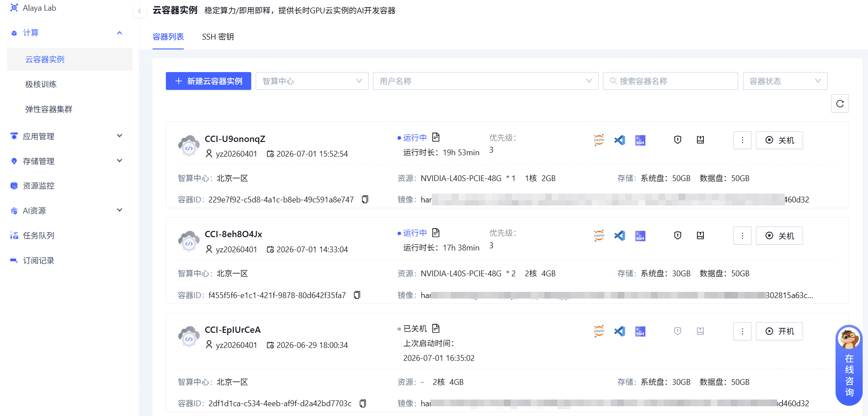The height and width of the screenshot is (416, 868).
Task: Shut down CCI-U9ononqZ with 关机
Action: coord(780,140)
